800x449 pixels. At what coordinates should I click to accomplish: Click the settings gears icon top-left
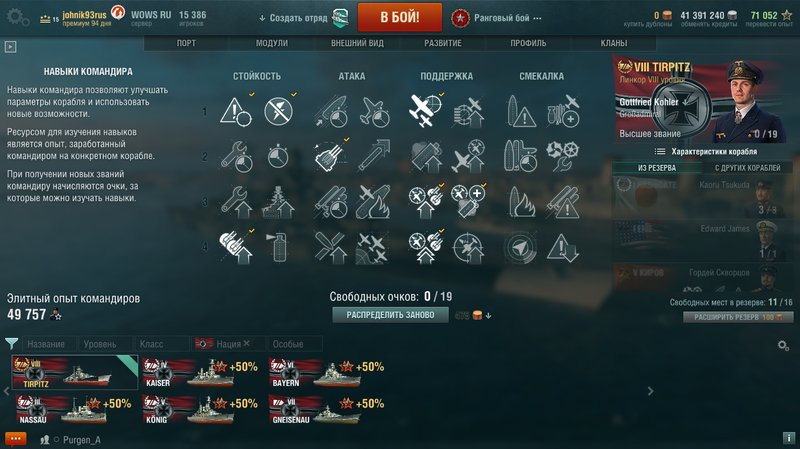pyautogui.click(x=18, y=17)
